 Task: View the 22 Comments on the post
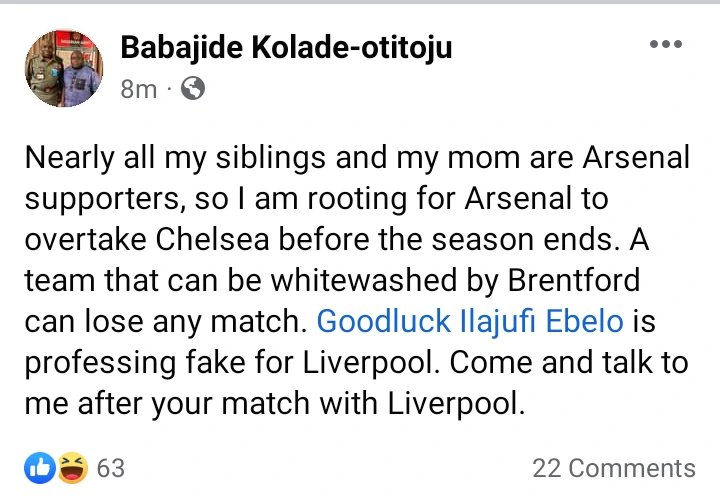click(x=613, y=468)
